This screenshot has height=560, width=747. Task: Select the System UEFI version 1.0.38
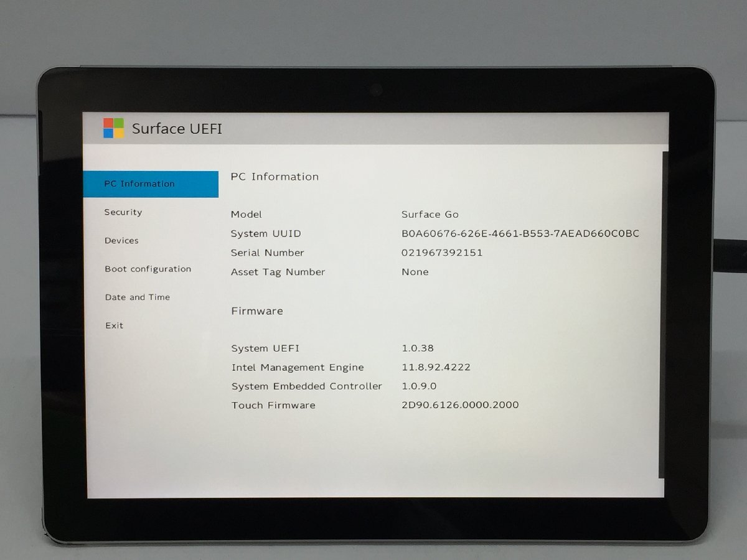[418, 348]
